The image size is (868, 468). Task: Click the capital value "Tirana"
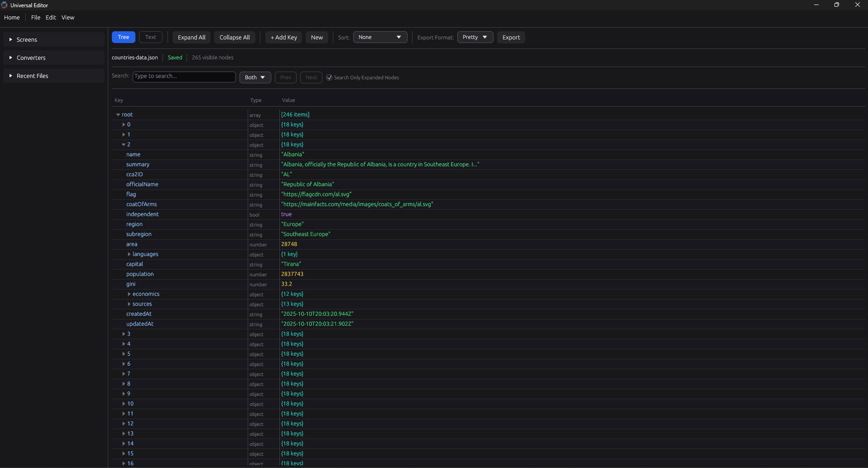tap(291, 264)
